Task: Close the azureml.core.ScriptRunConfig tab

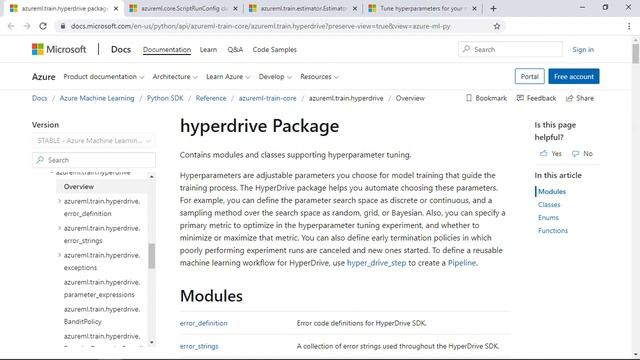Action: pos(236,8)
